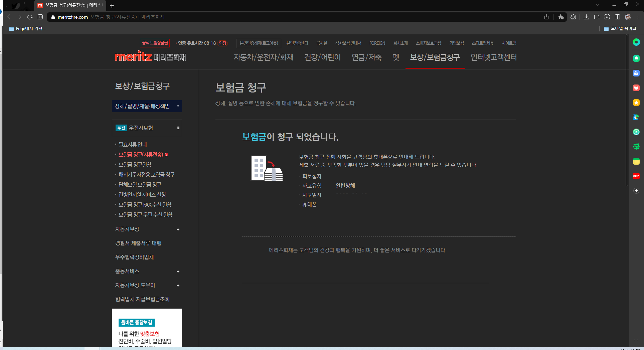Viewport: 644px width, 350px height.
Task: Open 본인인증센터 link
Action: [x=297, y=43]
